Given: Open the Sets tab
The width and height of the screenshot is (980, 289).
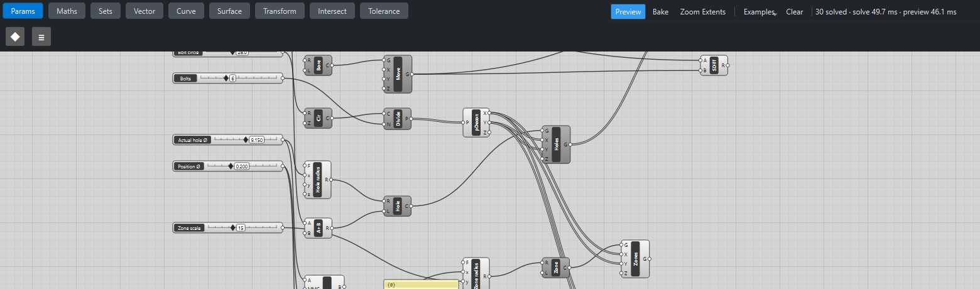Looking at the screenshot, I should point(106,11).
